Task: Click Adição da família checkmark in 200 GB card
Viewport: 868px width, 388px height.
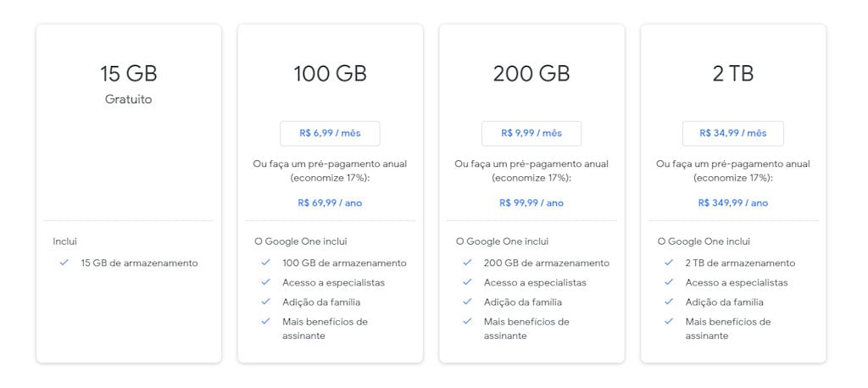Action: coord(467,302)
